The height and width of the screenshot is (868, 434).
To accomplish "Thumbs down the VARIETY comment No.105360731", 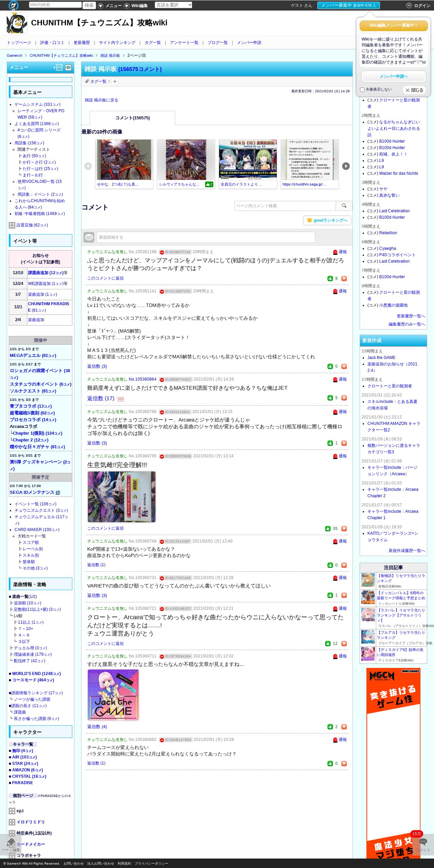I will click(x=344, y=595).
